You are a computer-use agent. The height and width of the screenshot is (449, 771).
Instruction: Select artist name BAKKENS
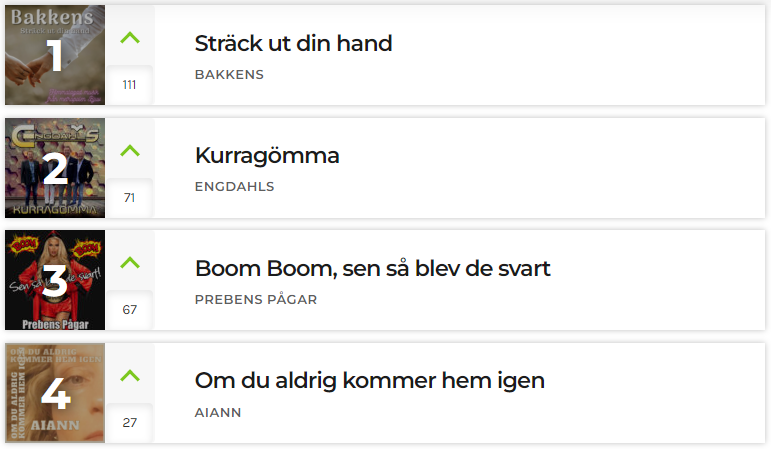pos(229,75)
